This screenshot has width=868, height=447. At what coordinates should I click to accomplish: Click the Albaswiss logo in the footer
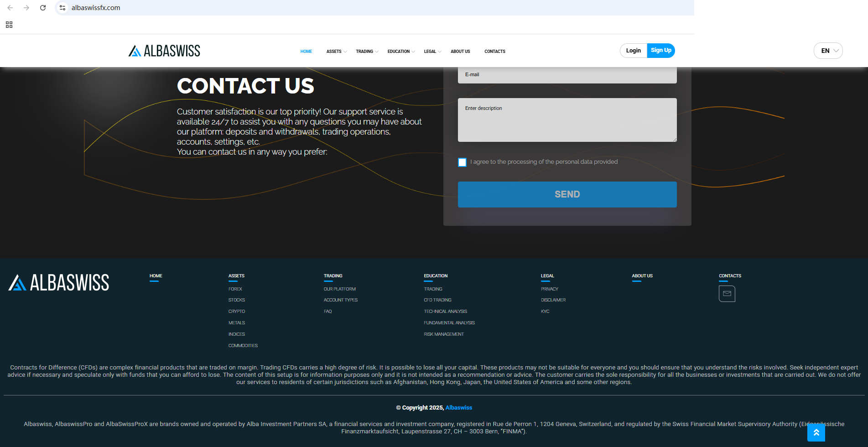(59, 282)
